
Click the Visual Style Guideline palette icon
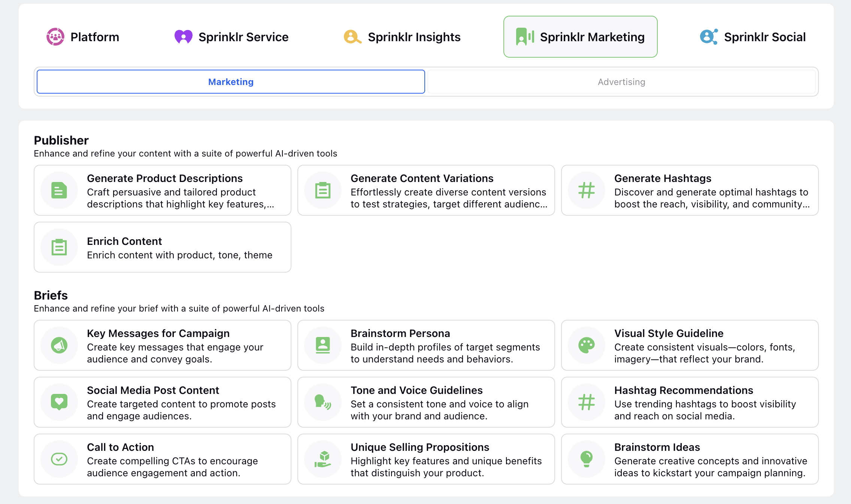pos(587,345)
